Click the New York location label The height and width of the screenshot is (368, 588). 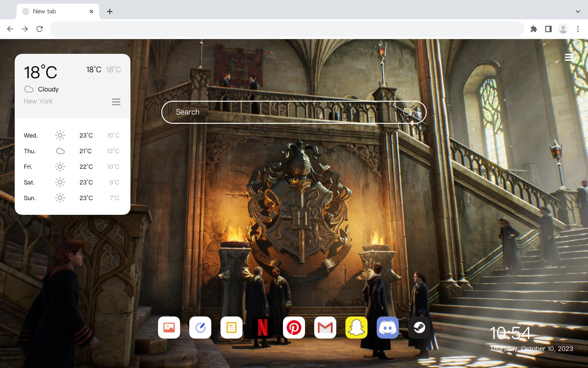[38, 101]
